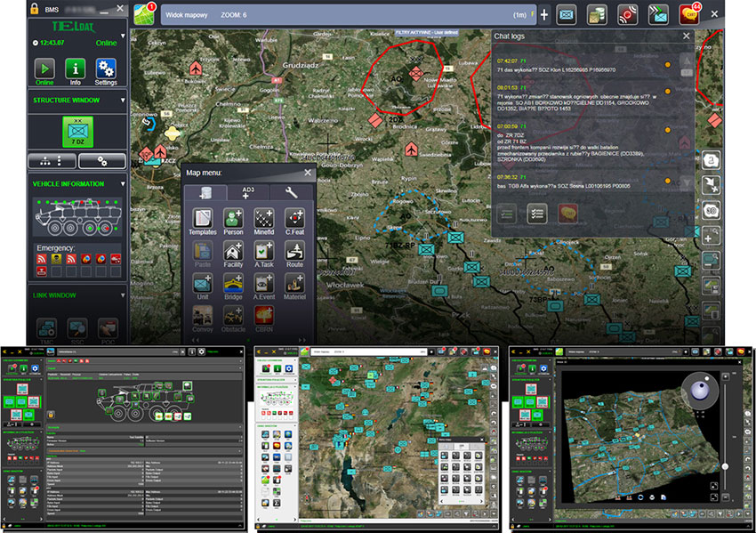
Task: Add a Unit from Map menu
Action: coord(203,287)
